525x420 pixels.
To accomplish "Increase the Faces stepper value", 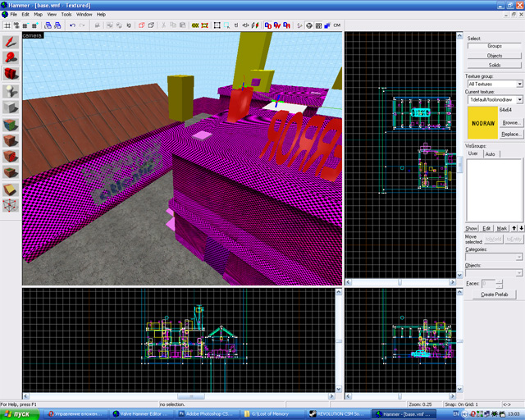I will [x=500, y=281].
